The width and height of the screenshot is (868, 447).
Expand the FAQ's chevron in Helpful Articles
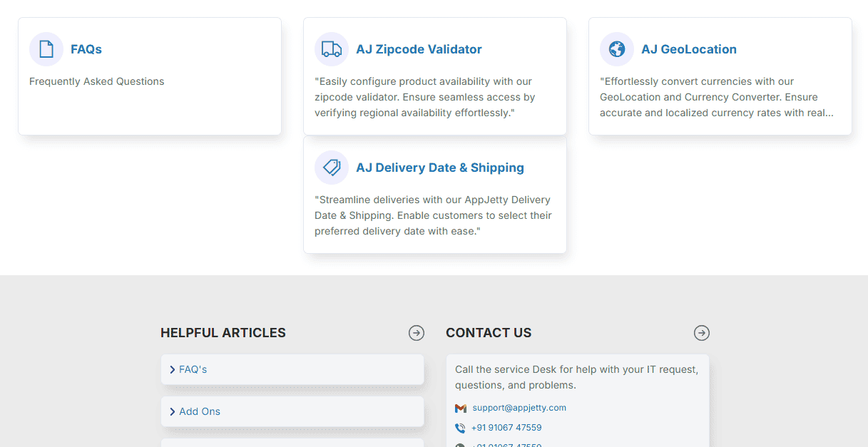(x=173, y=369)
